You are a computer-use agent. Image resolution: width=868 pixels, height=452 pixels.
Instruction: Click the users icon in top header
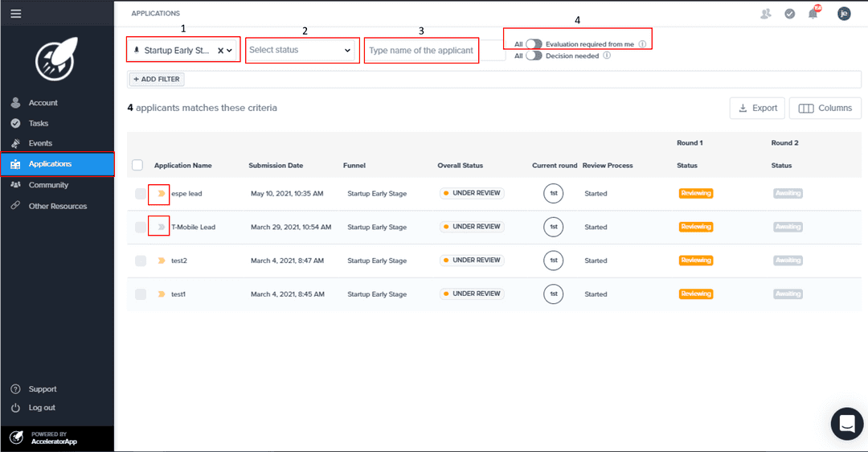tap(765, 14)
